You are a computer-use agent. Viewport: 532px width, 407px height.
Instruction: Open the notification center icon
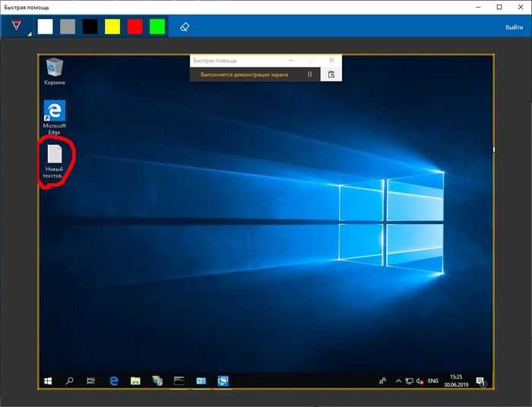tap(481, 381)
